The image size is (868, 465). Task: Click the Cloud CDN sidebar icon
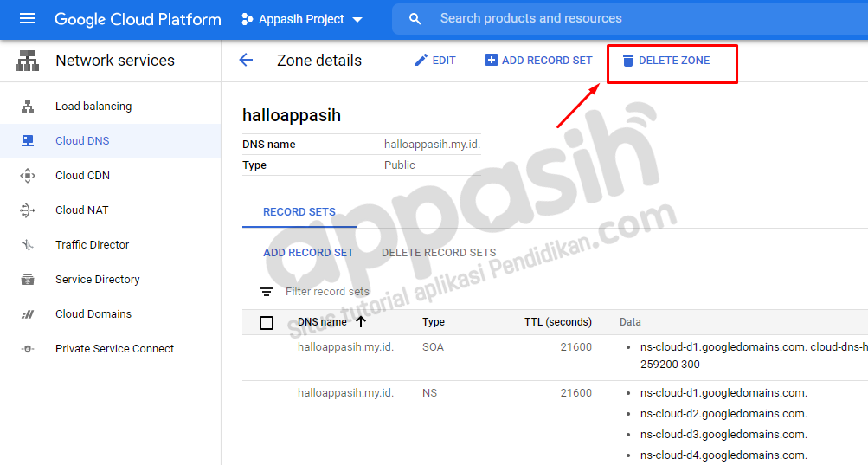pyautogui.click(x=27, y=176)
